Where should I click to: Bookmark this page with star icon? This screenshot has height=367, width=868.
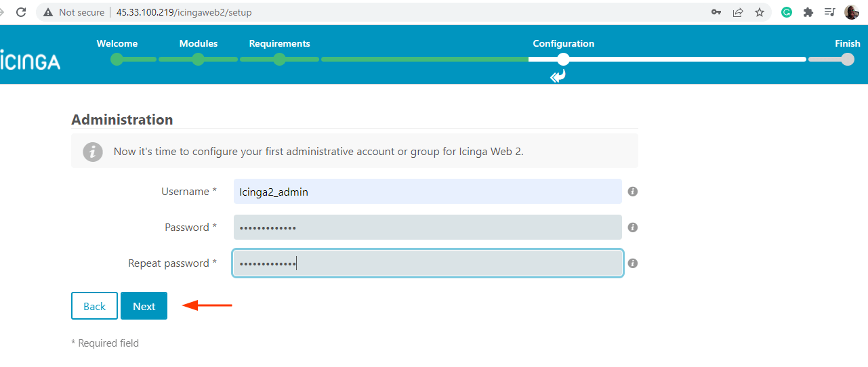point(760,12)
